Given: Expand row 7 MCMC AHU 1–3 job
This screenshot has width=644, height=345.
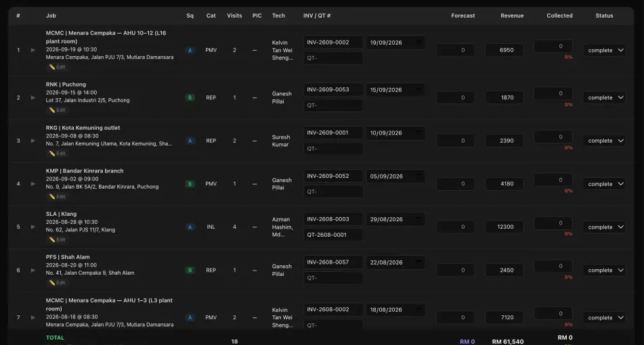Looking at the screenshot, I should pos(33,317).
